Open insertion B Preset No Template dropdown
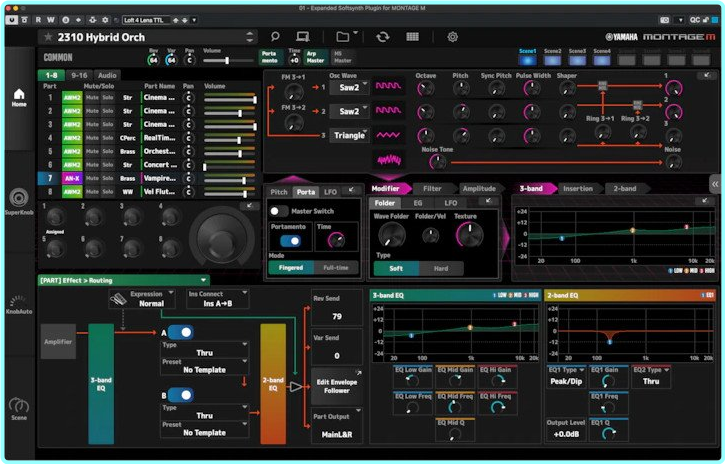Viewport: 725px width, 464px height. pos(204,428)
